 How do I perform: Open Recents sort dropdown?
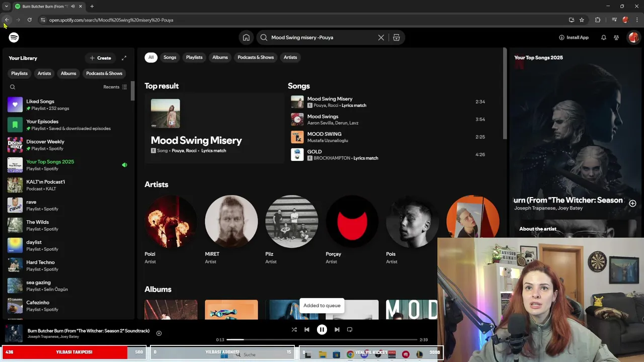pyautogui.click(x=115, y=87)
